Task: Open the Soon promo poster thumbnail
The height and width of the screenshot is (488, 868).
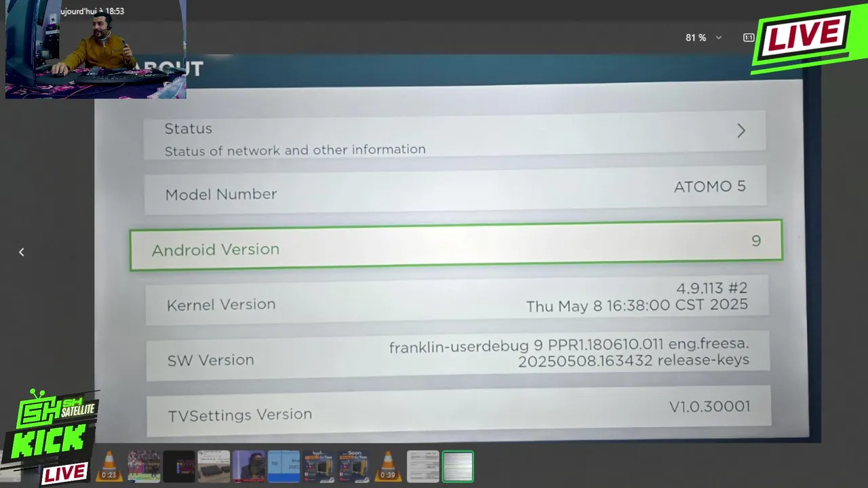Action: [354, 466]
